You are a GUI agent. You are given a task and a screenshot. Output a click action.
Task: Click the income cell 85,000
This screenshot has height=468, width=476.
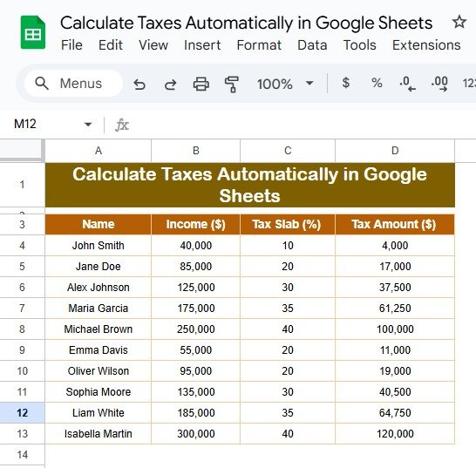coord(196,266)
